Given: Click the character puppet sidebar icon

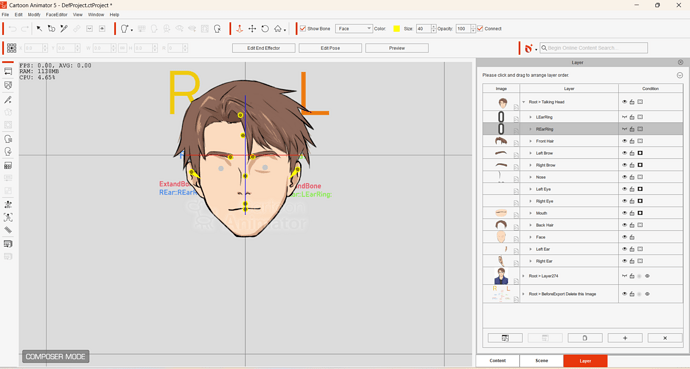Looking at the screenshot, I should 8,205.
